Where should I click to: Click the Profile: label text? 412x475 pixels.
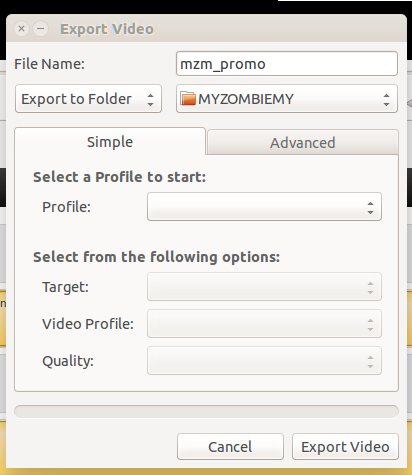click(66, 207)
